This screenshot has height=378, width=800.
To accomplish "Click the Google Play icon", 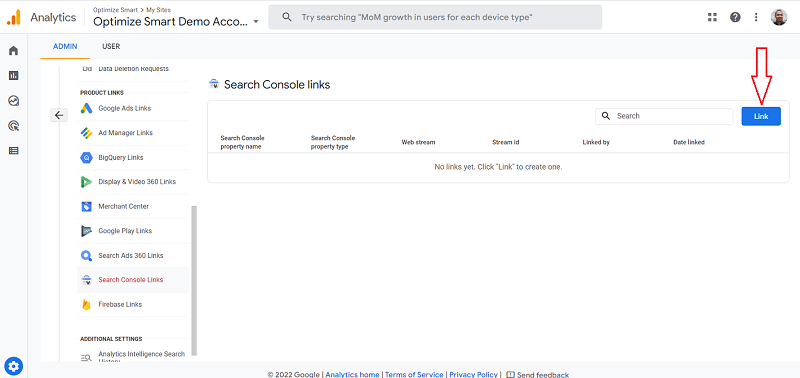I will pos(86,231).
